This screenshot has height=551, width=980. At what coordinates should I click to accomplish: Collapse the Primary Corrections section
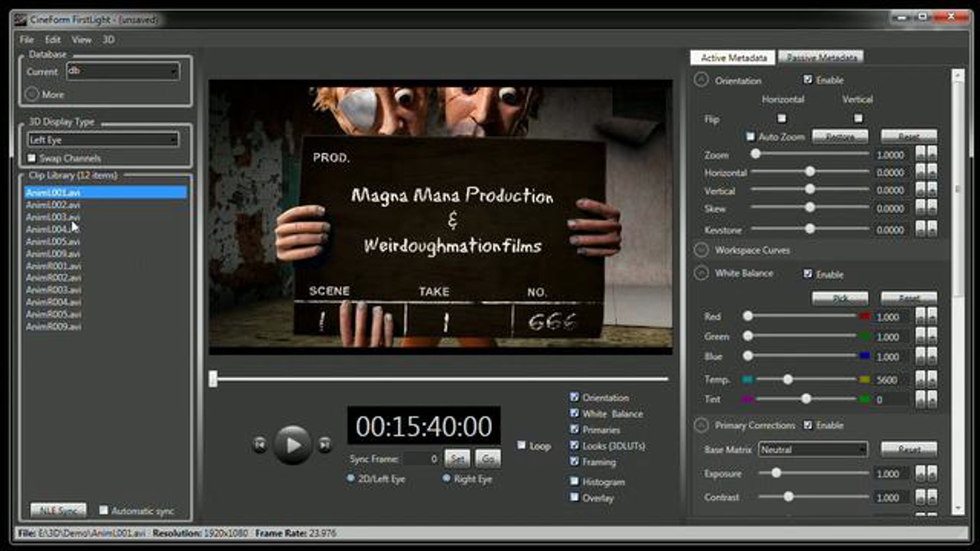701,425
